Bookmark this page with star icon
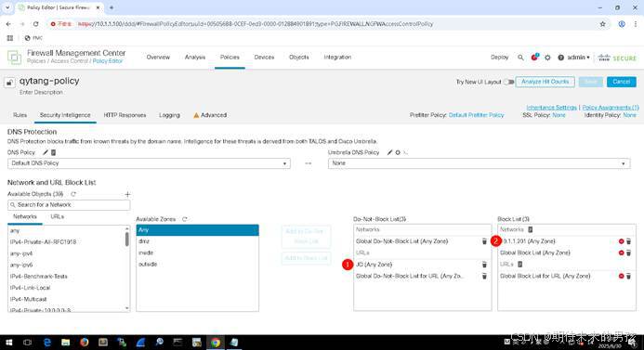644x350 pixels. tap(602, 24)
